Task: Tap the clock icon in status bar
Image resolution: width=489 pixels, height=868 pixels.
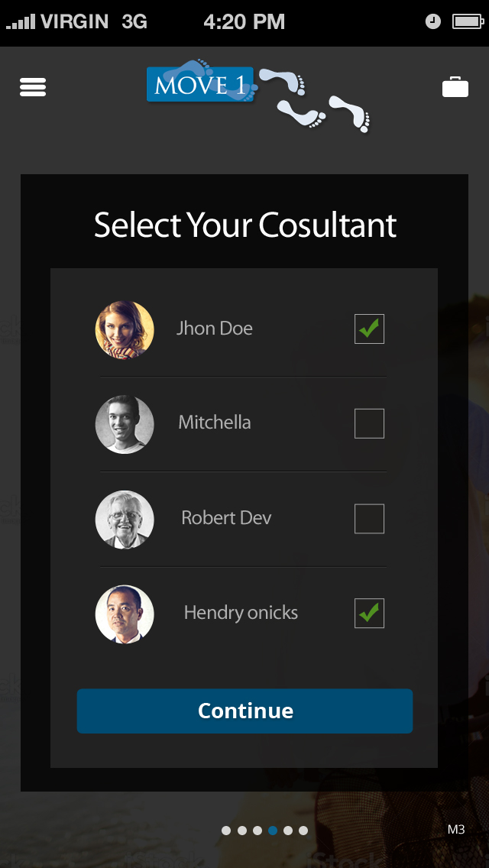Action: (x=433, y=22)
